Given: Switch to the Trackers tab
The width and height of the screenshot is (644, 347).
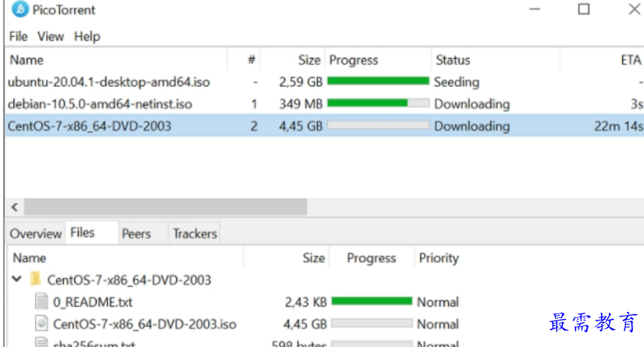Looking at the screenshot, I should tap(194, 234).
